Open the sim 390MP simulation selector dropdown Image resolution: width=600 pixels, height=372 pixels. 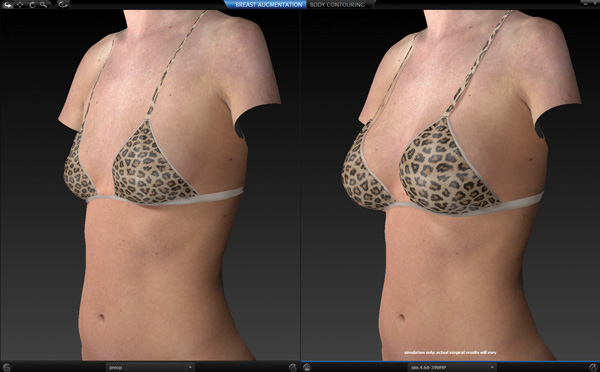452,367
